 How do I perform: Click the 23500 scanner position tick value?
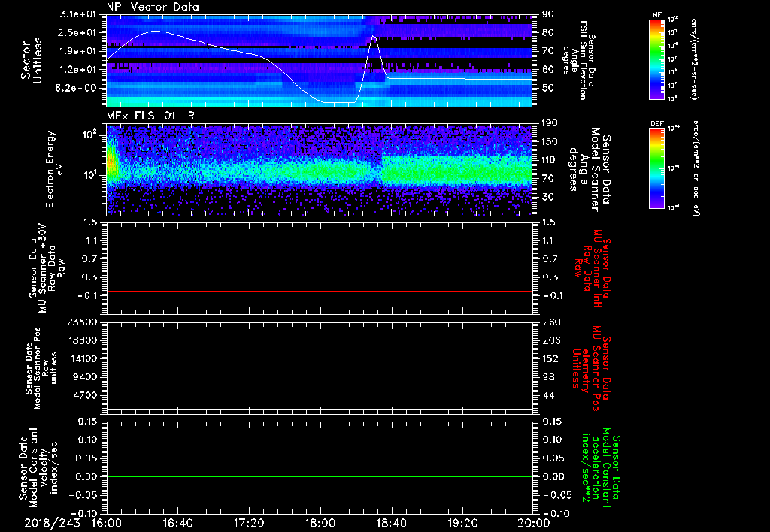(82, 322)
